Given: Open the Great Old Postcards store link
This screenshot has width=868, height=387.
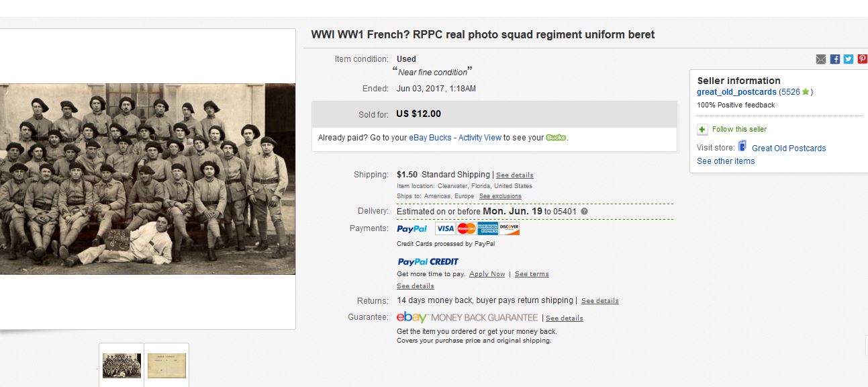Looking at the screenshot, I should (x=789, y=148).
